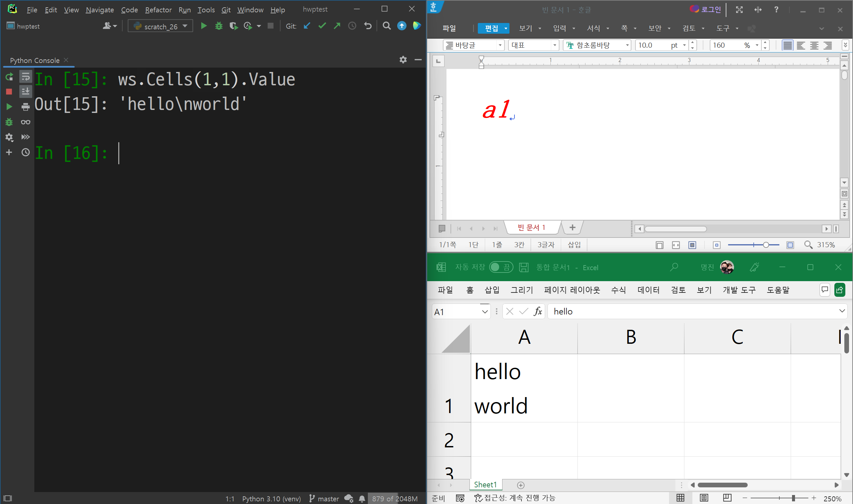The image size is (853, 504).
Task: Rerun the Python console with the rerun icon
Action: 9,77
